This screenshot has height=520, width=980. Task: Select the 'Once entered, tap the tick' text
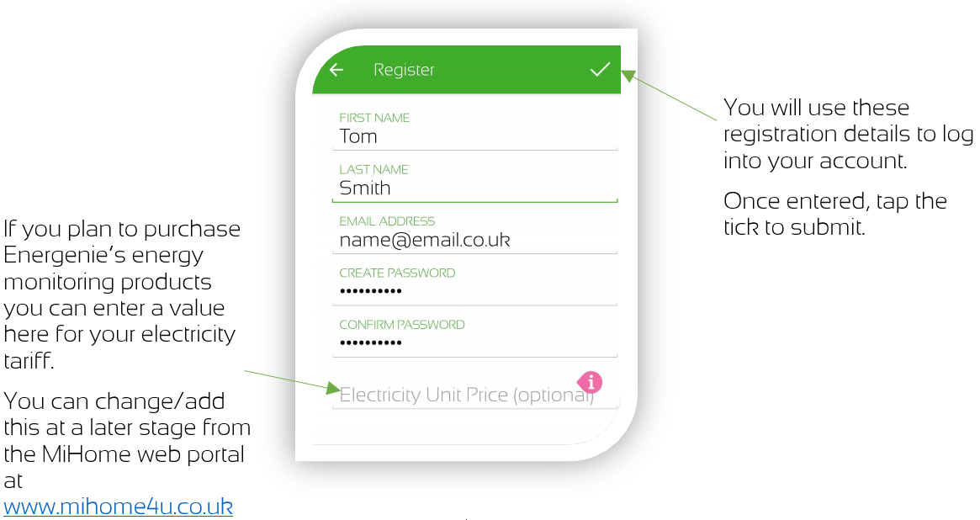(835, 214)
